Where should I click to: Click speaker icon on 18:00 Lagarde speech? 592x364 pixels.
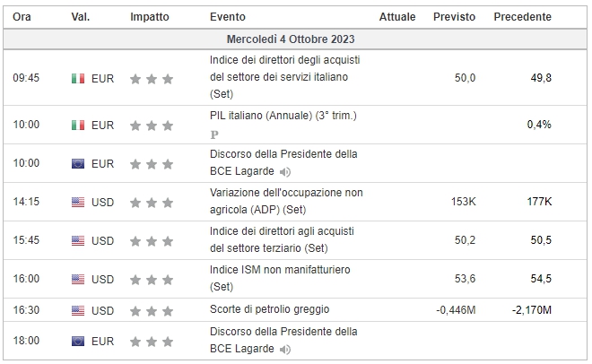(285, 350)
